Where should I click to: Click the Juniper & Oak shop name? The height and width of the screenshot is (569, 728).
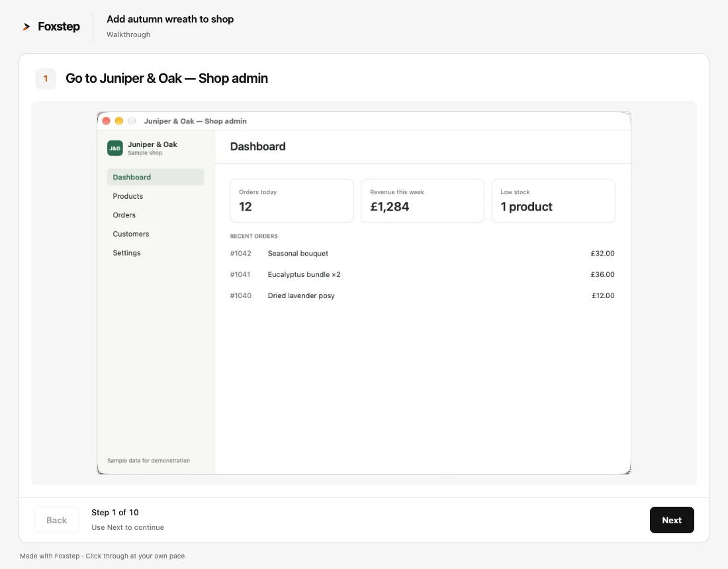152,144
